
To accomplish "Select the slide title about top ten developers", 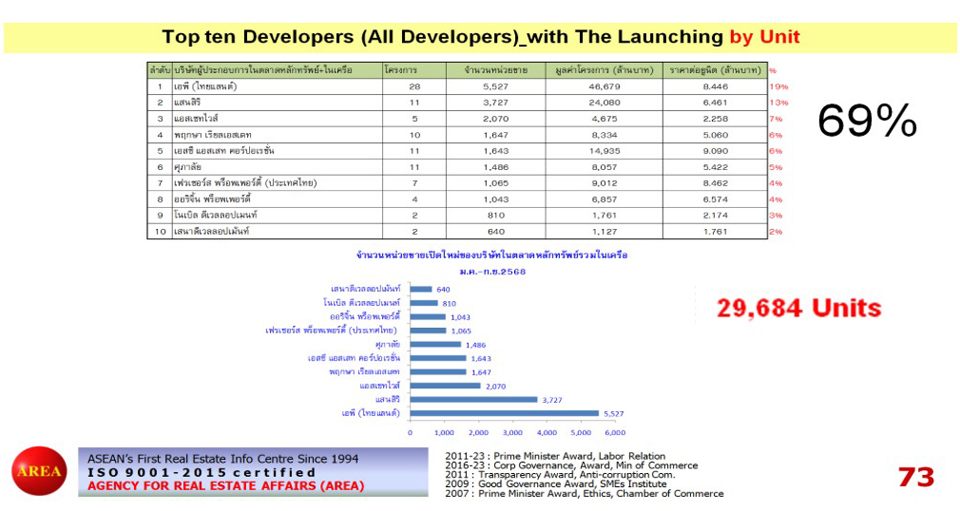I will click(445, 37).
